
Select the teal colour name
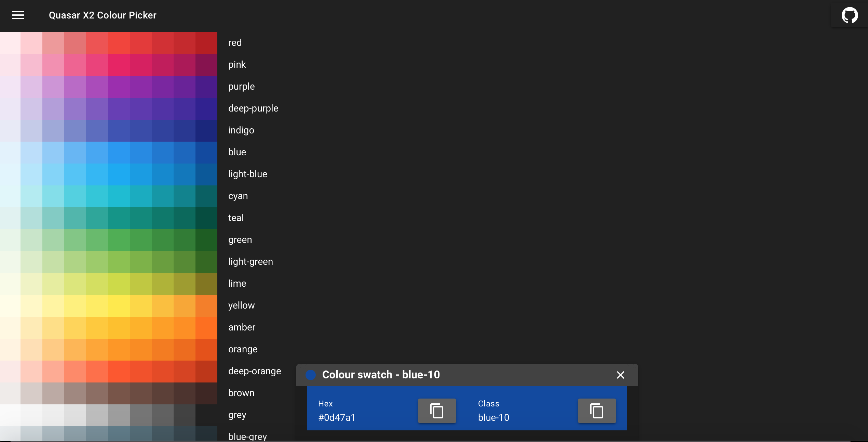[236, 218]
